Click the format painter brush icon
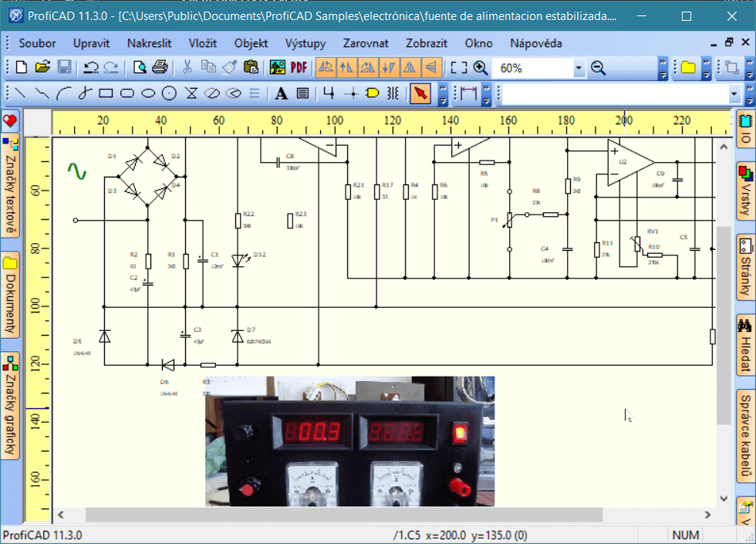 (x=230, y=68)
